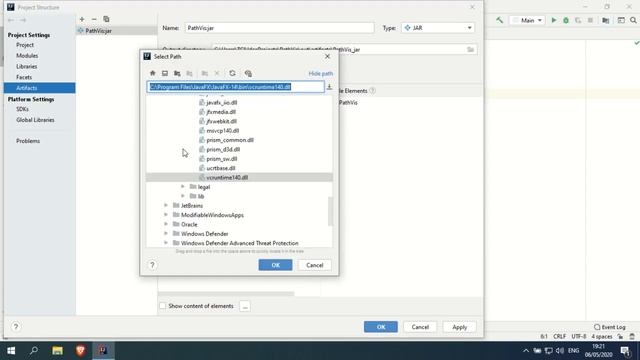Image resolution: width=640 pixels, height=360 pixels.
Task: Debug Main with green bug icon
Action: (x=566, y=20)
